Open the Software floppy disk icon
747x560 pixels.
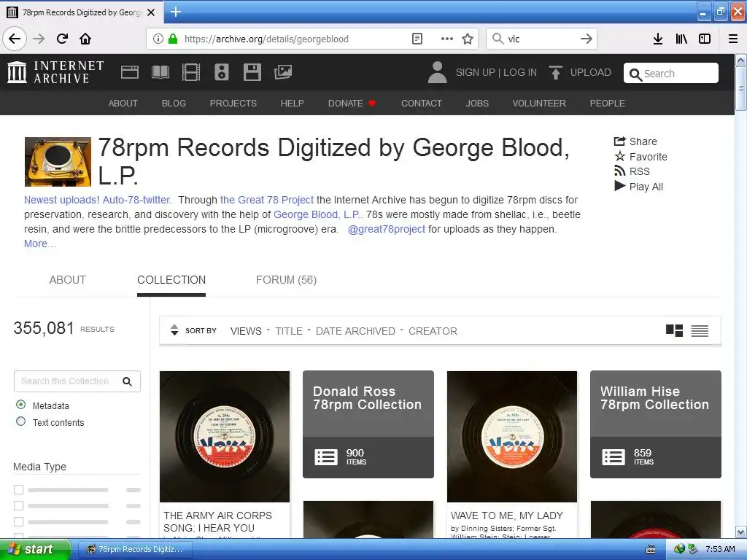point(252,72)
